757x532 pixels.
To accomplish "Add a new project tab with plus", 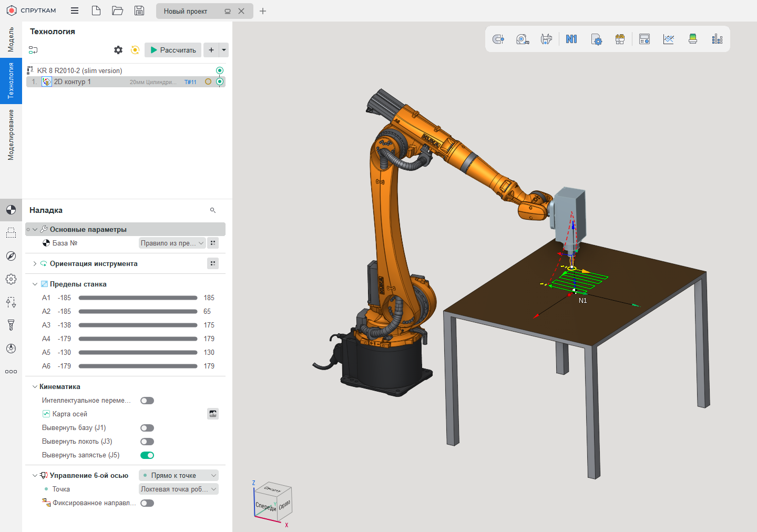I will pos(263,11).
